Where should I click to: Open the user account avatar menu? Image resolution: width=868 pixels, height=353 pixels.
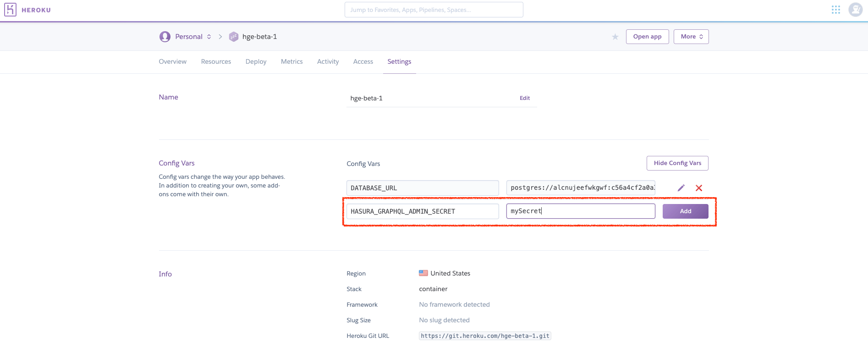855,10
